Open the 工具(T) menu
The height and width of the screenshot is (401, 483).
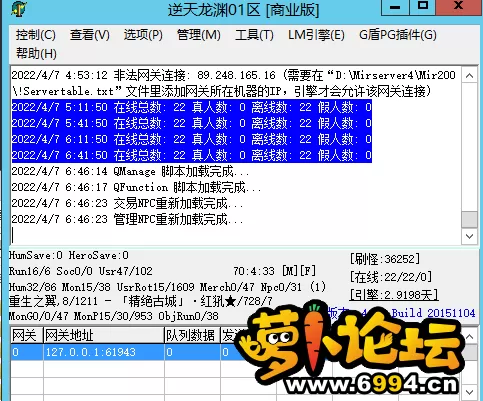tap(254, 35)
